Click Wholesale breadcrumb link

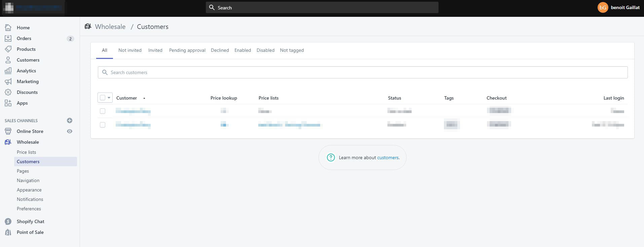pyautogui.click(x=110, y=27)
